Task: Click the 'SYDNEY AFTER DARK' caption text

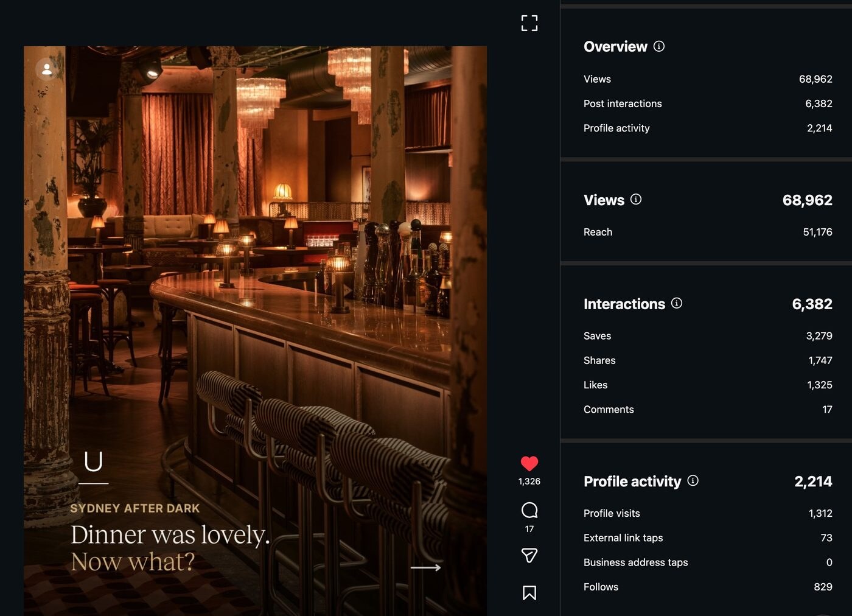Action: click(x=134, y=508)
